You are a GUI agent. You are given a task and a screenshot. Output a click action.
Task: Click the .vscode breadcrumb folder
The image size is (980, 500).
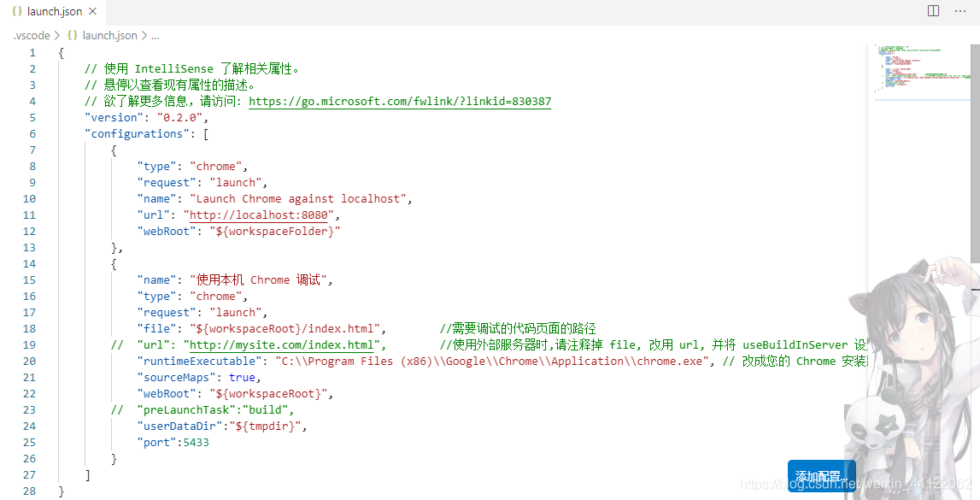[x=32, y=36]
